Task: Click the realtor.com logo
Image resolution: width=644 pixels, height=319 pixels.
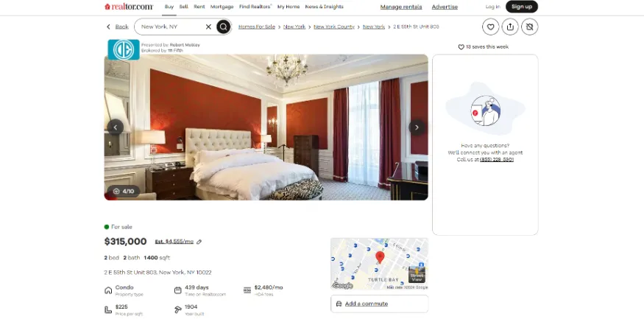Action: tap(129, 7)
